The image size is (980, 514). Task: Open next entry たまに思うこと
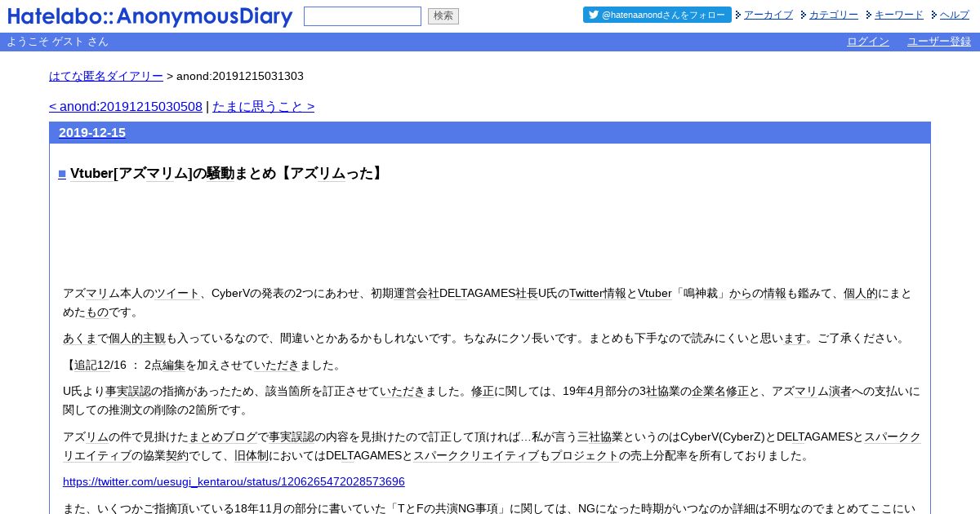pos(264,106)
